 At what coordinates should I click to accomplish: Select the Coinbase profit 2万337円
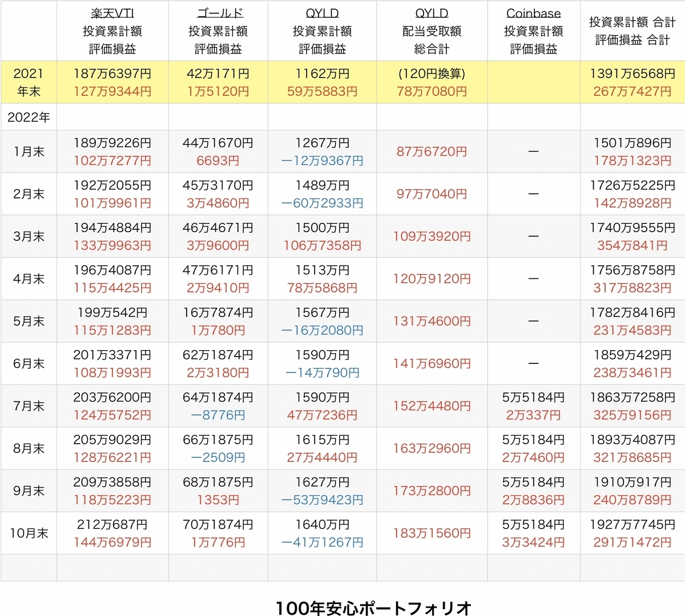click(534, 415)
